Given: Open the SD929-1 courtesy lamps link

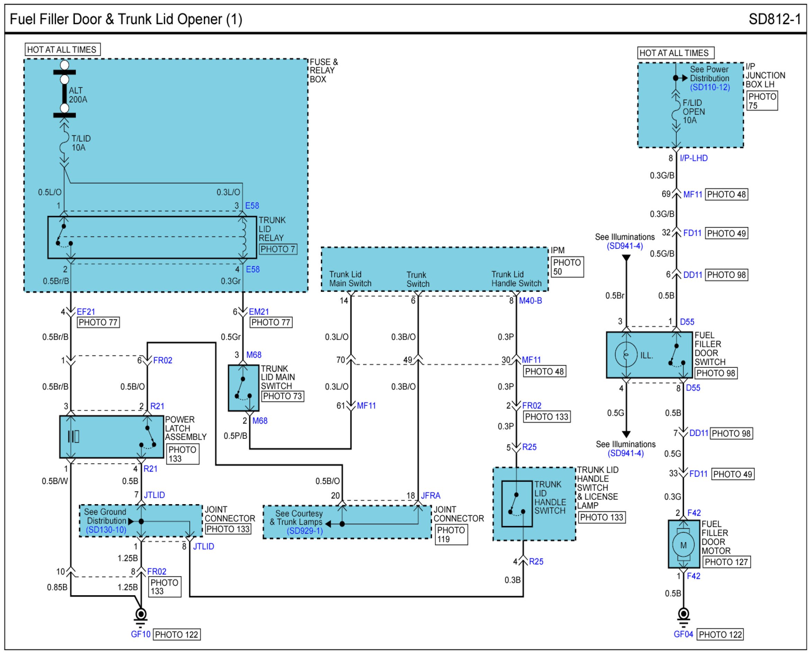Looking at the screenshot, I should click(x=305, y=531).
